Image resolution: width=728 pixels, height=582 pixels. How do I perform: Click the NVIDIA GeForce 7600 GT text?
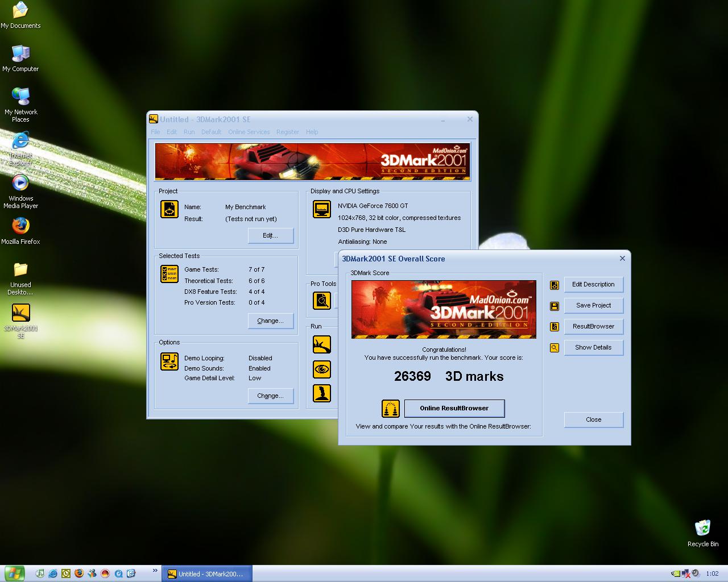373,206
